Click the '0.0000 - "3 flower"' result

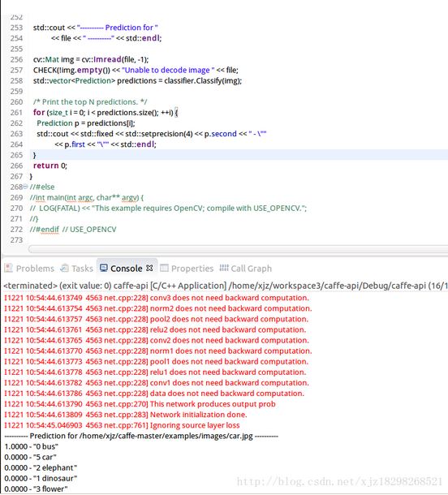pyautogui.click(x=36, y=489)
